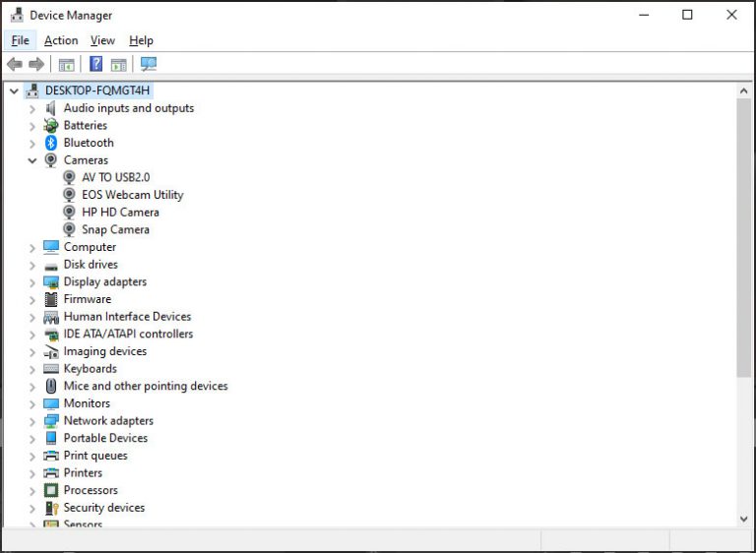Click the scrollbar down arrow
The image size is (756, 553).
click(743, 519)
